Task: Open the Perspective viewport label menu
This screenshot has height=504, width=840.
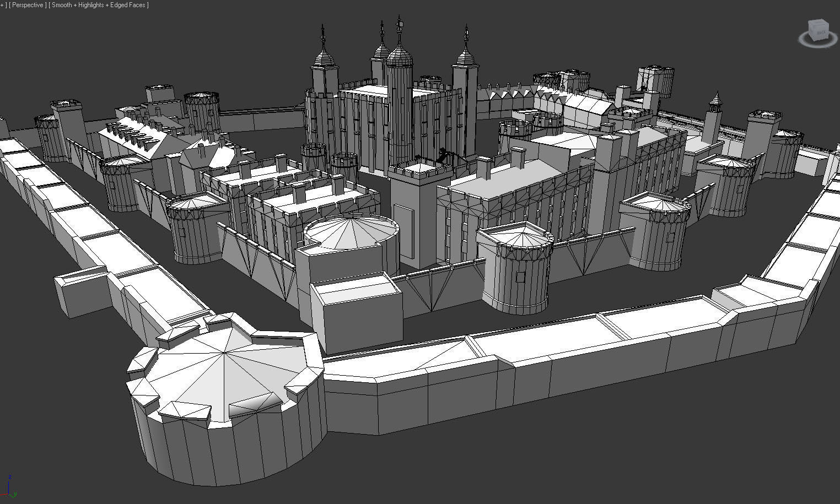Action: (x=28, y=5)
